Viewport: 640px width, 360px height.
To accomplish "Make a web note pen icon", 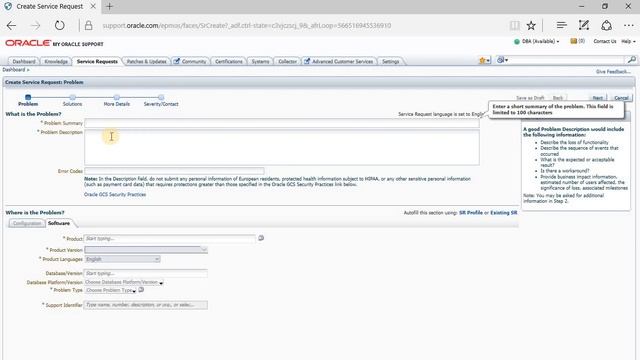I will (584, 25).
